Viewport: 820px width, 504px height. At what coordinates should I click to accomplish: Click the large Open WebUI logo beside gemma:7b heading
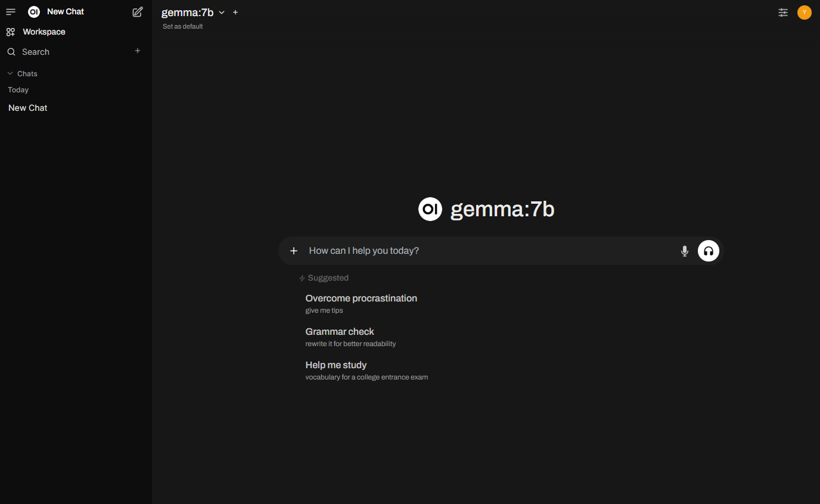430,209
